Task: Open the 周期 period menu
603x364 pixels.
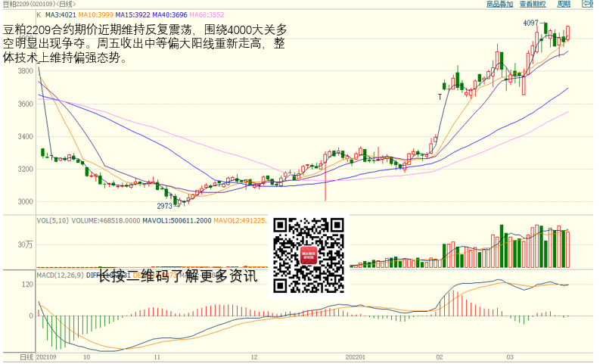Action: [x=564, y=4]
